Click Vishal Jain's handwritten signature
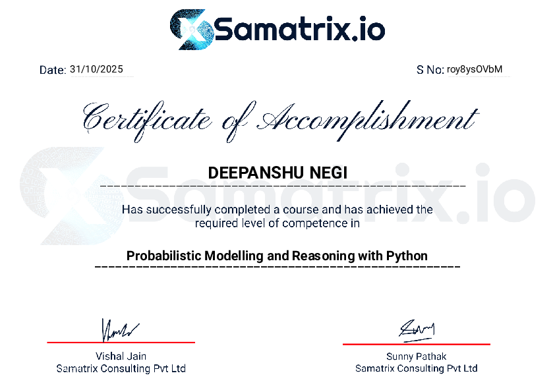Screen dimensions: 555x392 [119, 329]
